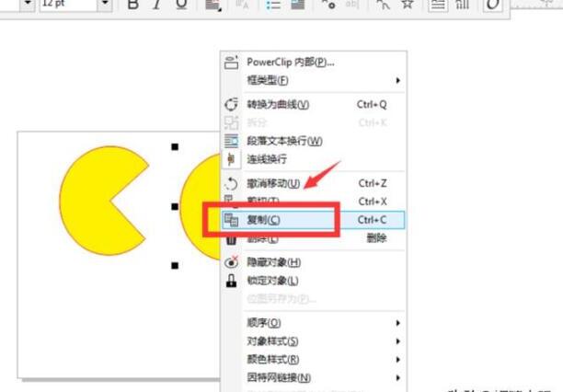The width and height of the screenshot is (563, 392).
Task: Expand the 对象样式(S) submenu
Action: coord(313,341)
